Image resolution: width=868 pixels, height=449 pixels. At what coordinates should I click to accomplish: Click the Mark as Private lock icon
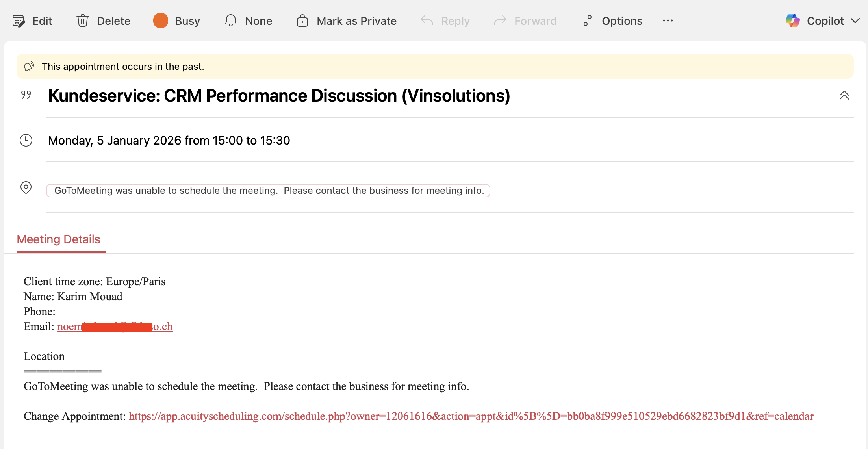pyautogui.click(x=302, y=21)
